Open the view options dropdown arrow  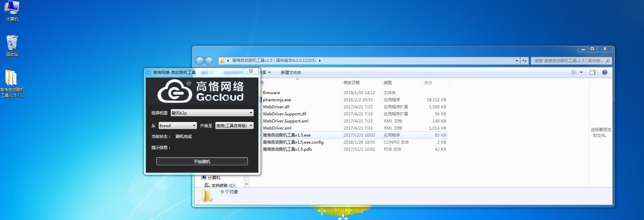coord(581,72)
